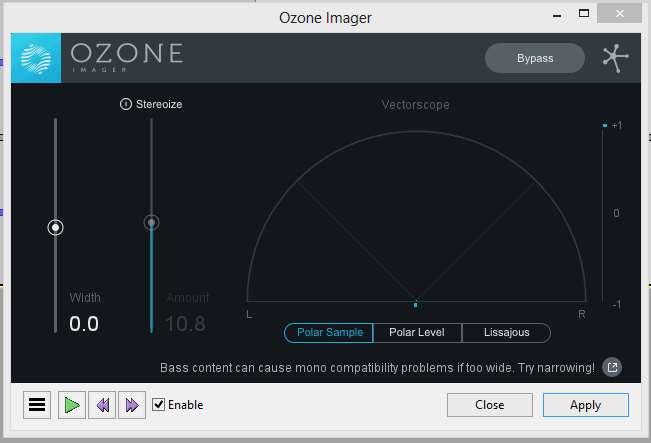Switch to Polar Level view
Viewport: 651px width, 443px height.
click(x=417, y=332)
